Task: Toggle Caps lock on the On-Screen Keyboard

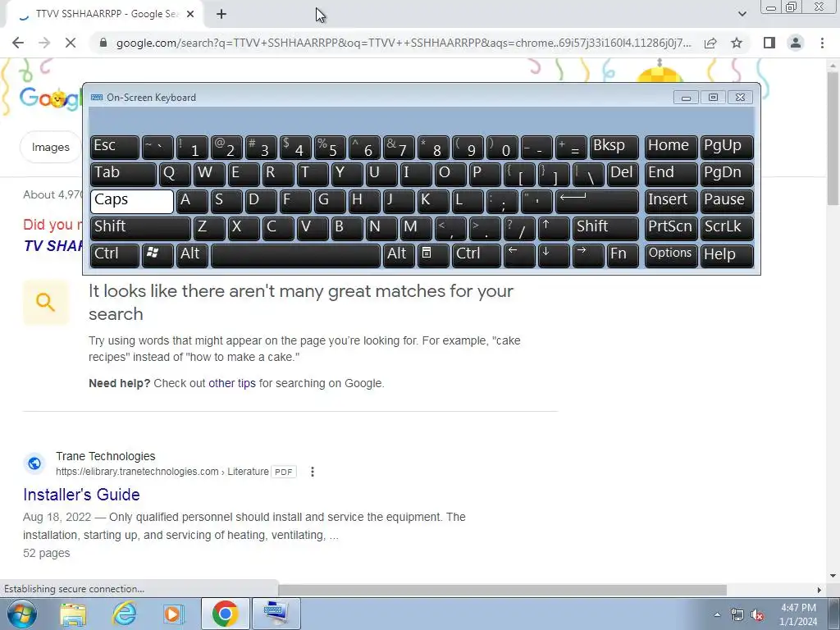Action: [132, 201]
